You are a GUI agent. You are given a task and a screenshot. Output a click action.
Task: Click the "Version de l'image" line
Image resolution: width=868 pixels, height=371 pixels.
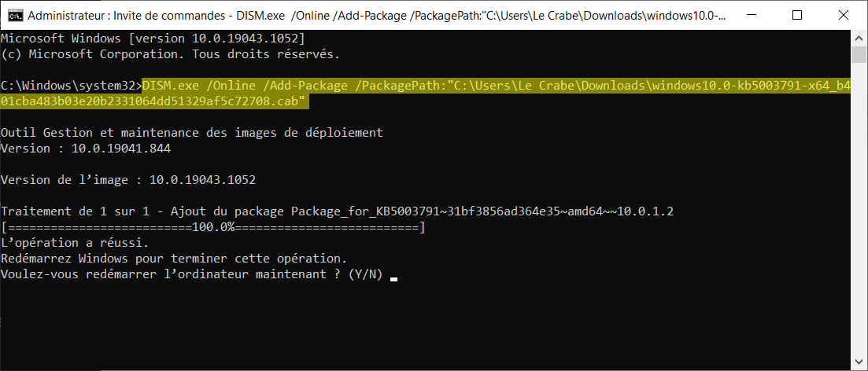[128, 180]
